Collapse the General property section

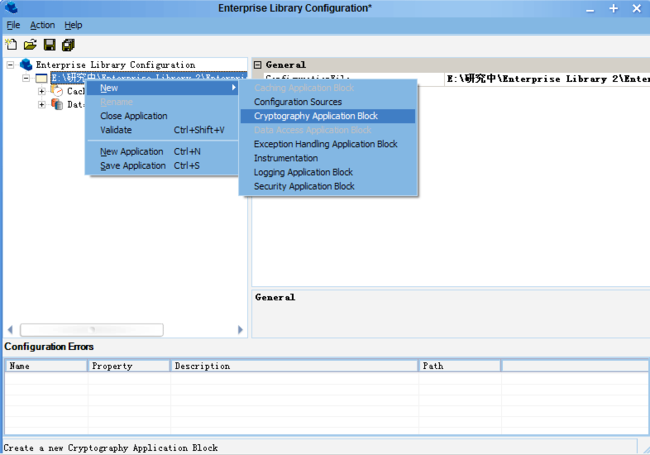257,65
